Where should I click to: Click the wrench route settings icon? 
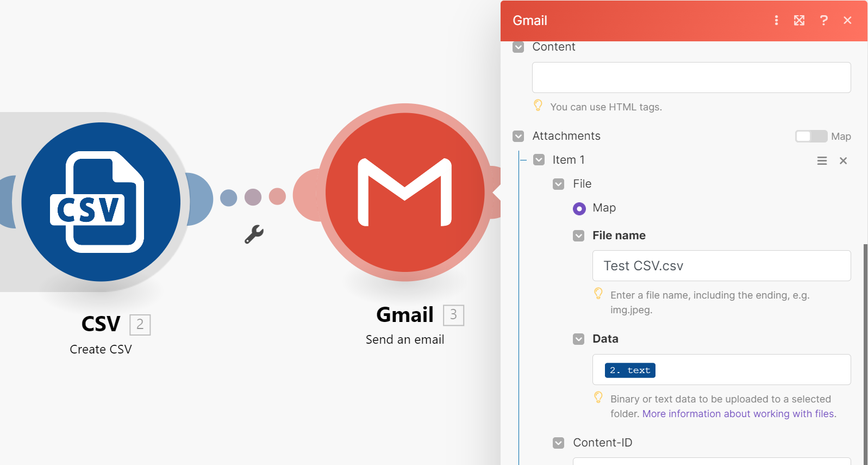click(x=254, y=234)
